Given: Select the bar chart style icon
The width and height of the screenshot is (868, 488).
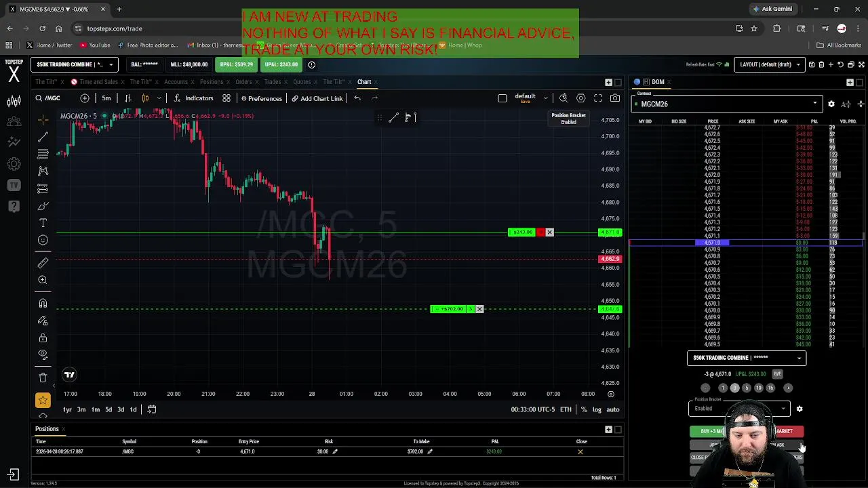Looking at the screenshot, I should [127, 98].
